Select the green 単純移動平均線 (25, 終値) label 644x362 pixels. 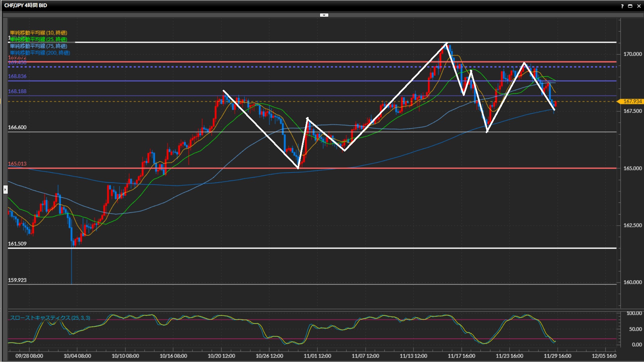pyautogui.click(x=39, y=40)
